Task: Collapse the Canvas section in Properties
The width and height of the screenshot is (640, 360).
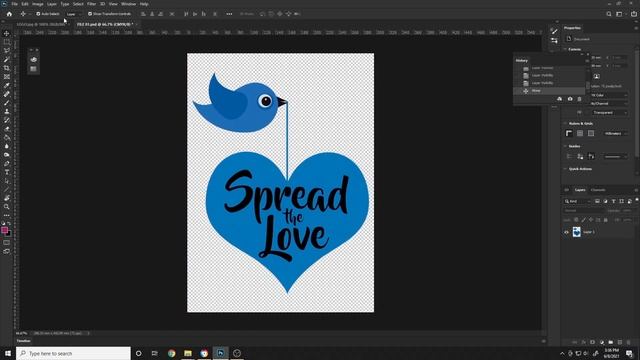Action: point(565,49)
